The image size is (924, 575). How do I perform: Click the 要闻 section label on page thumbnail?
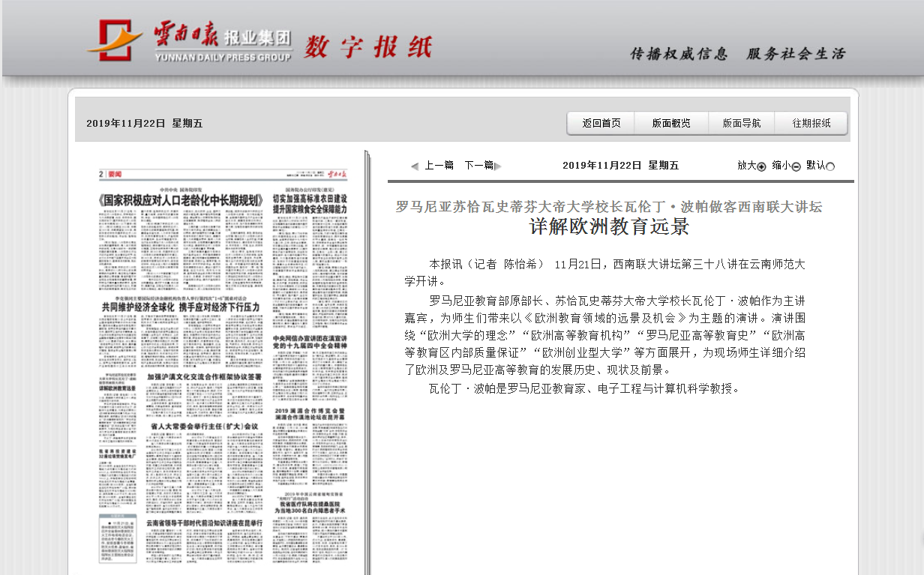[x=114, y=174]
